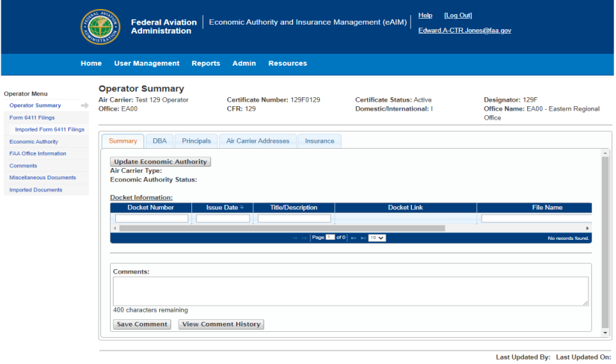Switch to the Air Carrier Addresses tab
Viewport: 616px width, 364px height.
[258, 141]
